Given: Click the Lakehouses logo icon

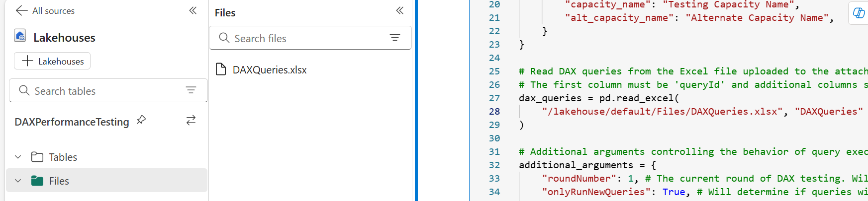Looking at the screenshot, I should coord(20,36).
